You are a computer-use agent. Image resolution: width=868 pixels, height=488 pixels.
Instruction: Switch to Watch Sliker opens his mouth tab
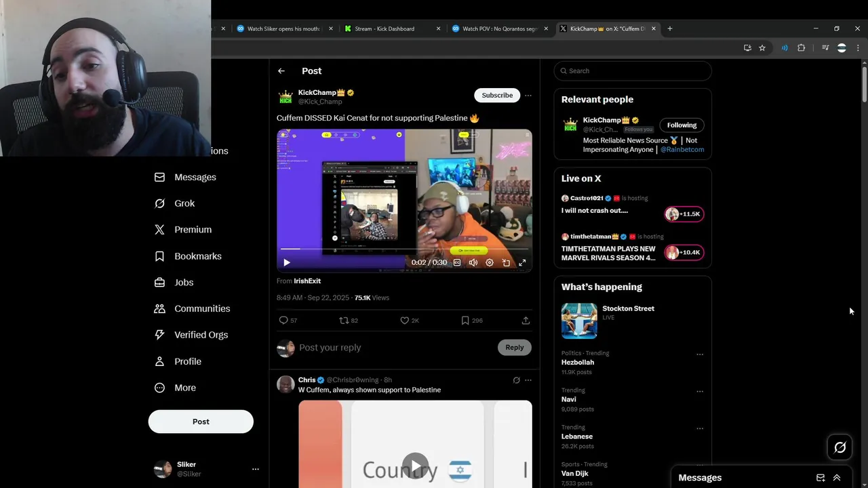285,28
